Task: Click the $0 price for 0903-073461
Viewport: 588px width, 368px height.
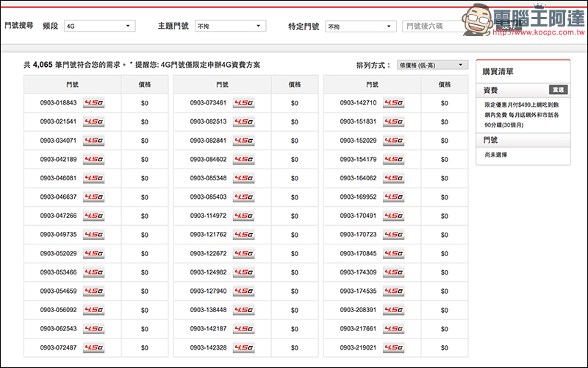Action: click(x=295, y=103)
